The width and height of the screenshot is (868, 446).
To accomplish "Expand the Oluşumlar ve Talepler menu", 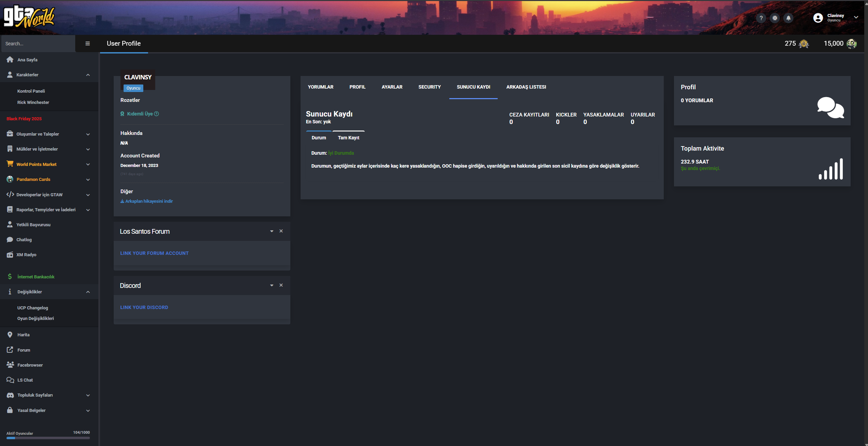I will [88, 134].
